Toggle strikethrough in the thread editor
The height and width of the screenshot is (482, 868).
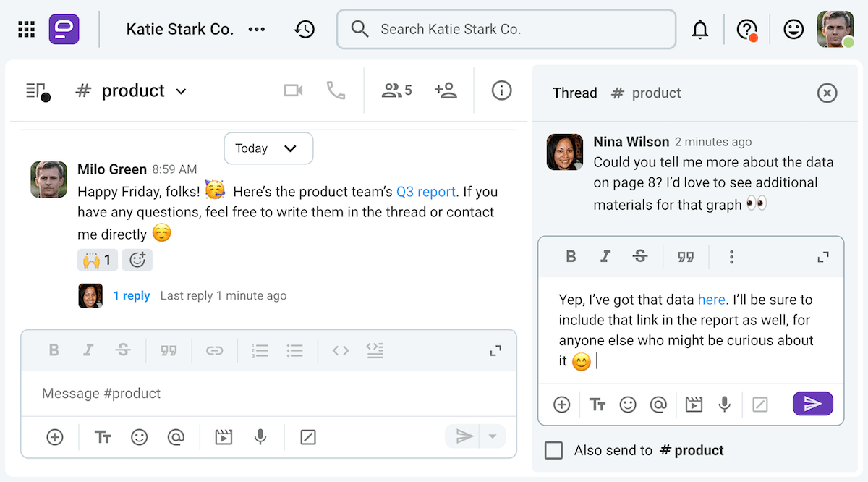pyautogui.click(x=640, y=256)
